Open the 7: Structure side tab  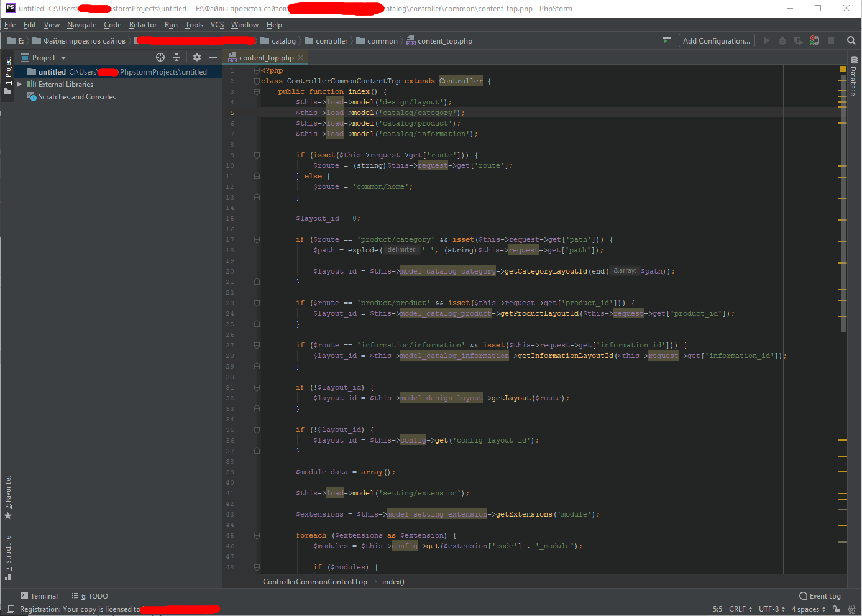pos(7,557)
